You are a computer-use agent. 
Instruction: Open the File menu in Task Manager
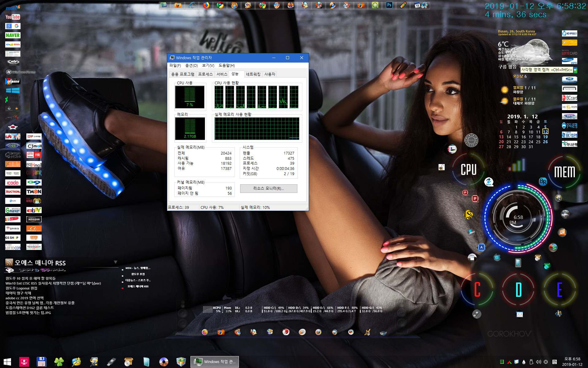(175, 66)
